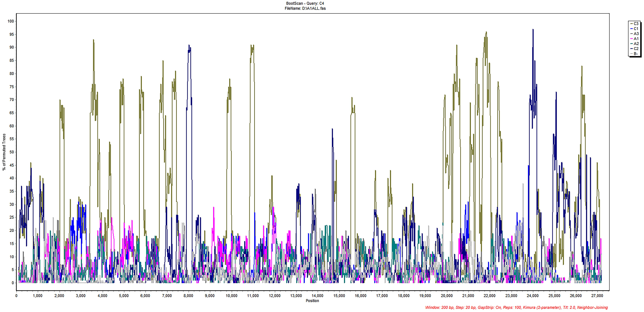Click the 70 label on the percent axis
Image resolution: width=644 pixels, height=312 pixels.
click(x=12, y=100)
